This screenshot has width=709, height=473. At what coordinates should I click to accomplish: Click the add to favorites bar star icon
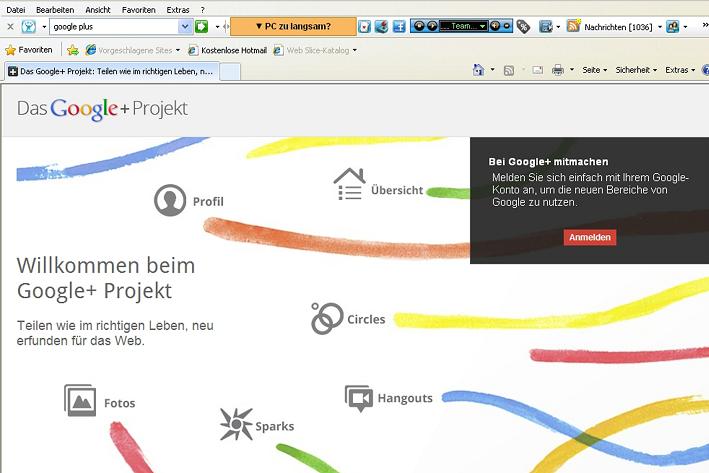(x=72, y=50)
